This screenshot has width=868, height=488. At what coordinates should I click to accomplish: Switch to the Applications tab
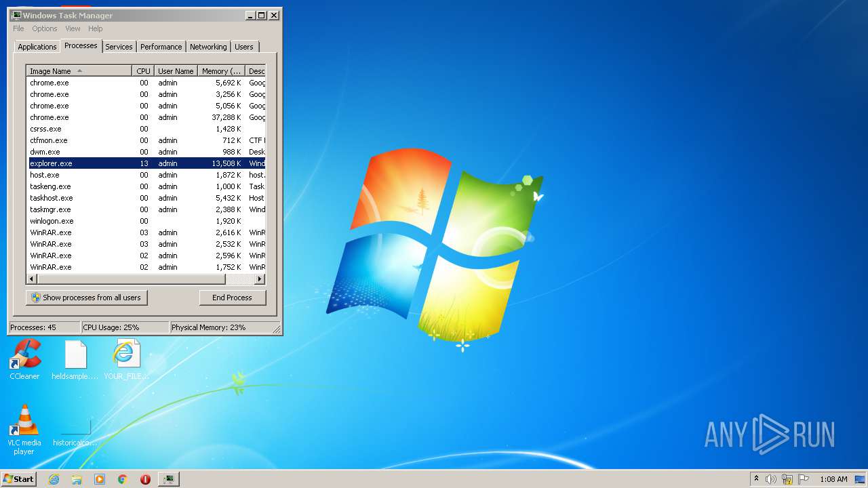click(37, 47)
